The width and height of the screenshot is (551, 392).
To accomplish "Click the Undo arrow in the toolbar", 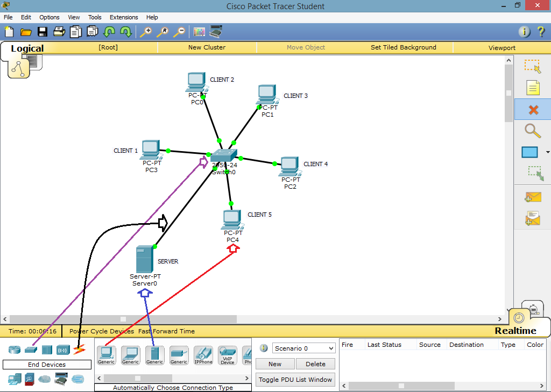I will 109,32.
